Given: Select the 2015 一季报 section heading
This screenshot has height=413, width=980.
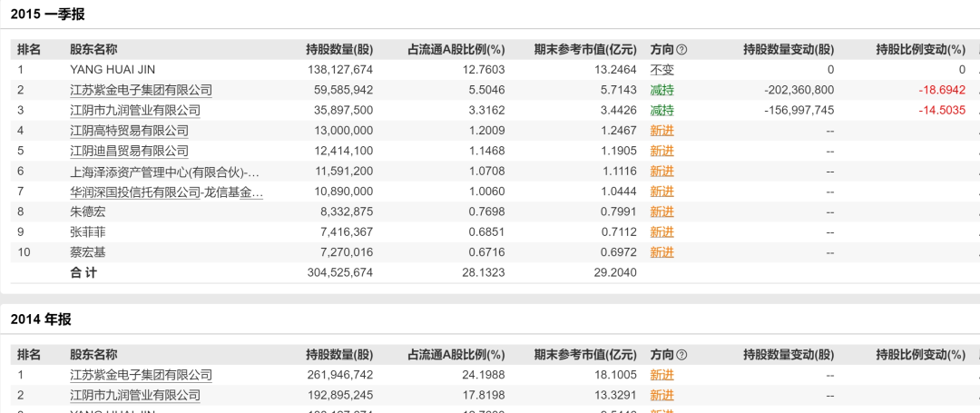Looking at the screenshot, I should (47, 14).
